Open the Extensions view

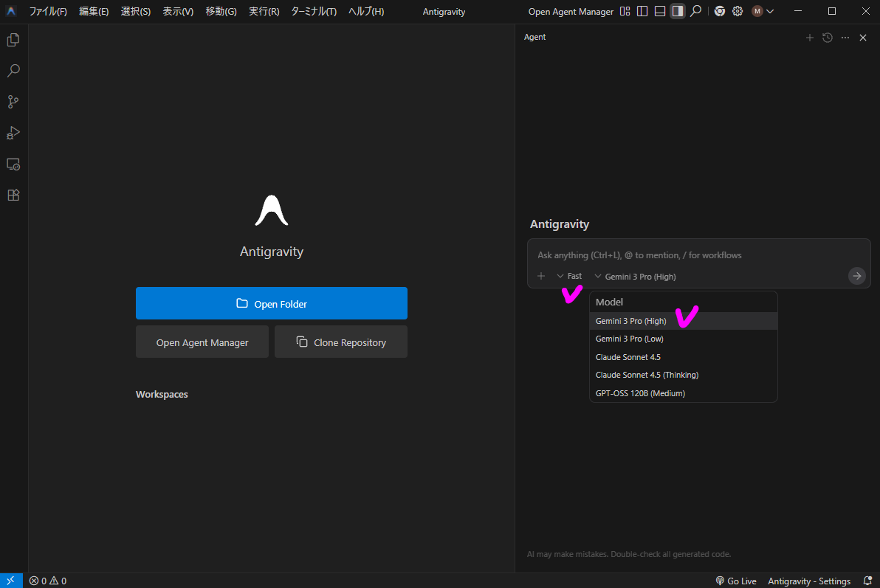(13, 195)
